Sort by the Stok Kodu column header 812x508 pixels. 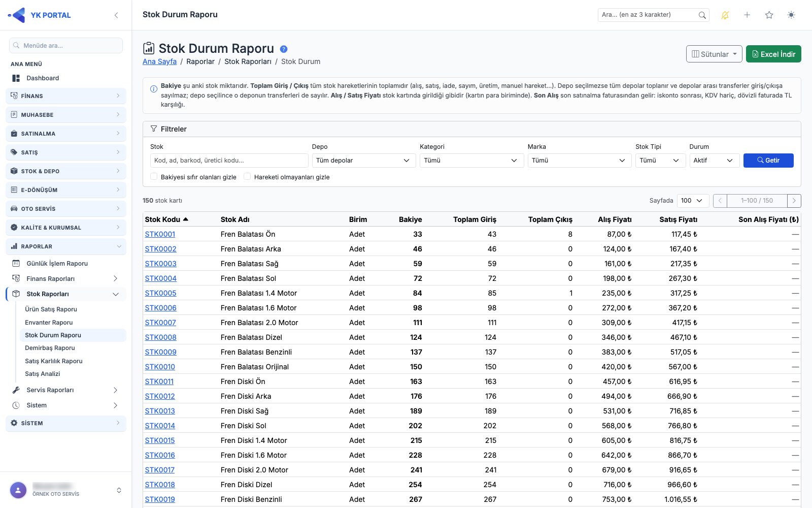tap(166, 219)
